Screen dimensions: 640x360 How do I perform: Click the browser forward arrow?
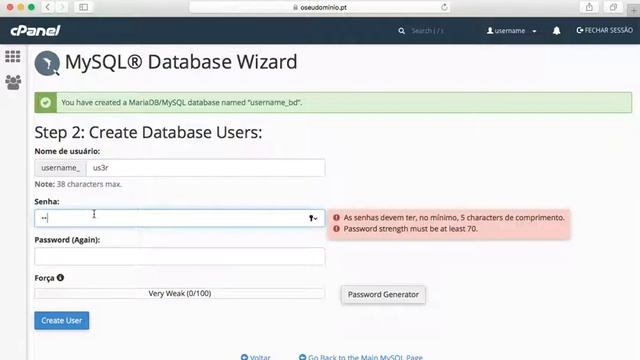(62, 7)
